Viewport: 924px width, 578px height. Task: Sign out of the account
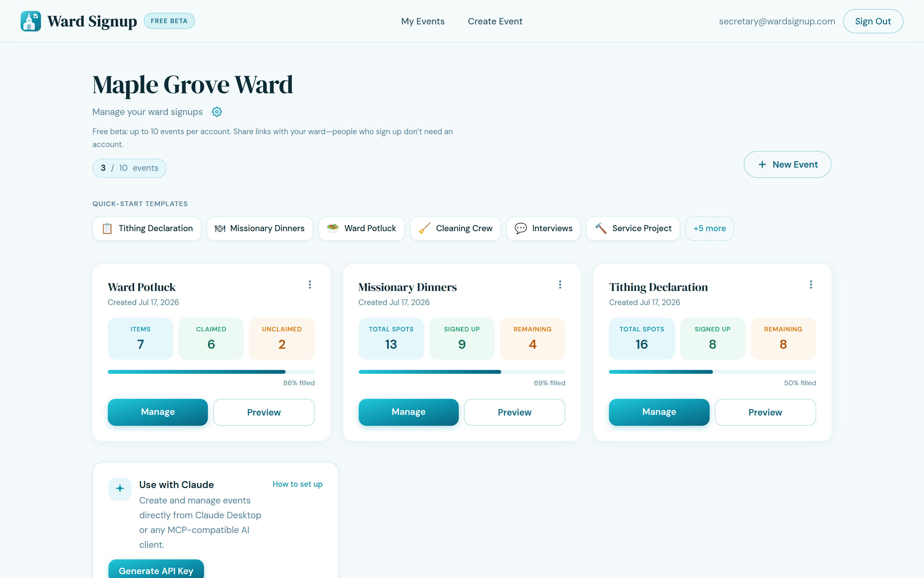[873, 22]
